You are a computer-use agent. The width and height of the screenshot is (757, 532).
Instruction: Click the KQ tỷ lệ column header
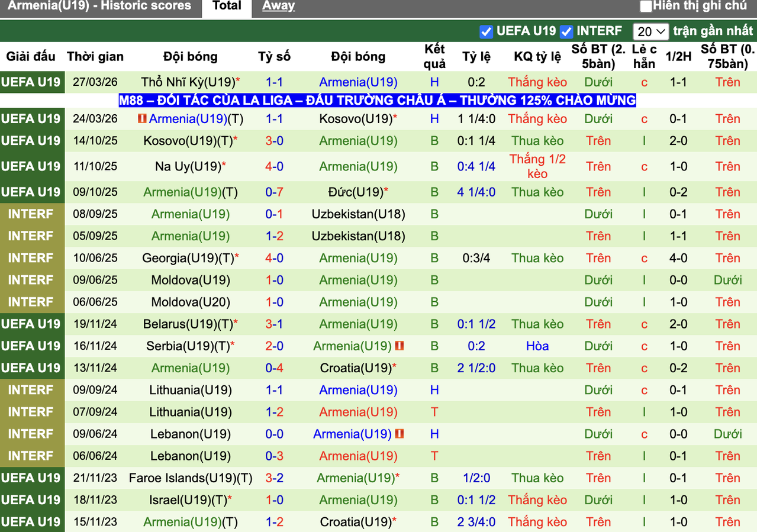(x=537, y=57)
